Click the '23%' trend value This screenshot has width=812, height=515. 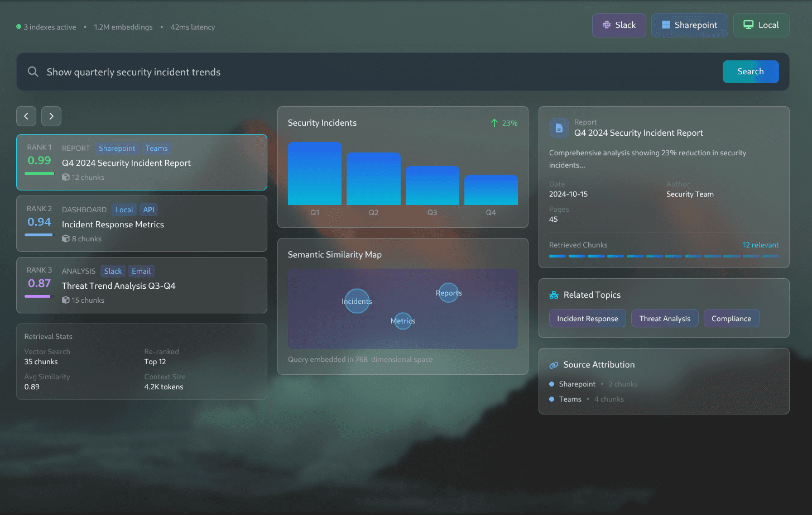[x=510, y=123]
